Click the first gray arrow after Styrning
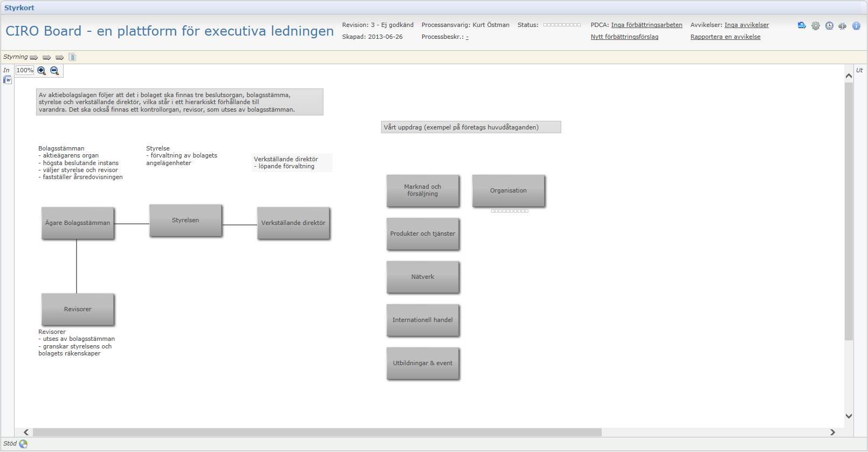Image resolution: width=868 pixels, height=452 pixels. [34, 57]
